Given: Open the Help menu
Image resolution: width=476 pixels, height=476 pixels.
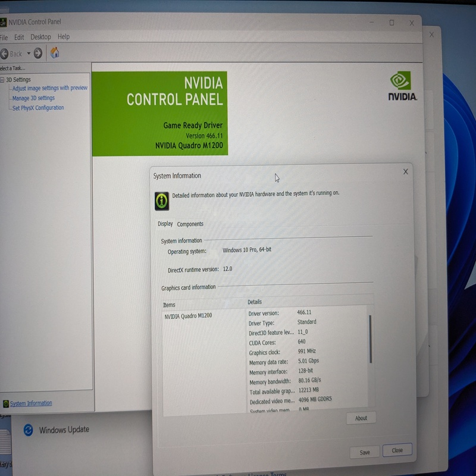Looking at the screenshot, I should [x=64, y=37].
